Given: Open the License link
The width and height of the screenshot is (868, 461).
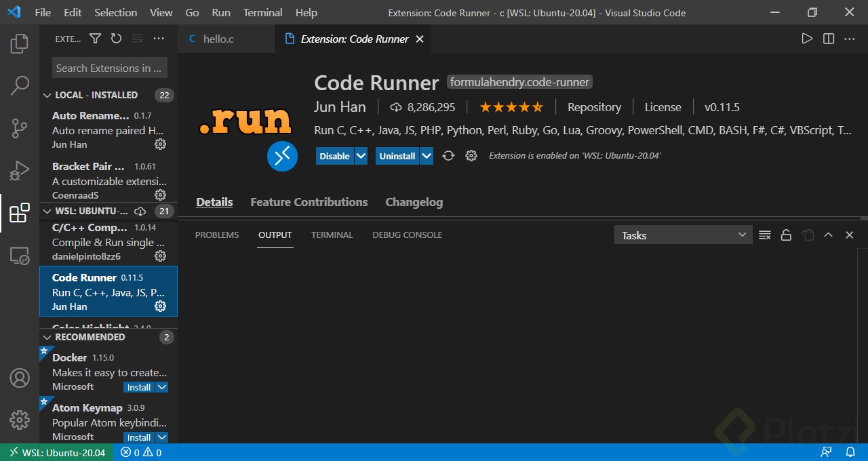Looking at the screenshot, I should [663, 107].
